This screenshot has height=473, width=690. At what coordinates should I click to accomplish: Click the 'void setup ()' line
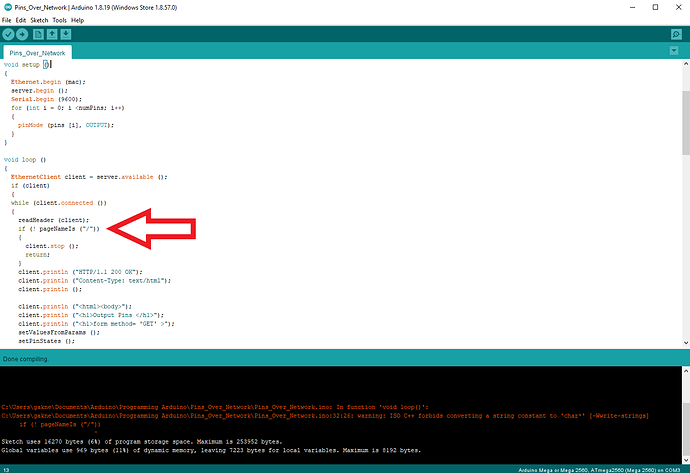pos(27,65)
